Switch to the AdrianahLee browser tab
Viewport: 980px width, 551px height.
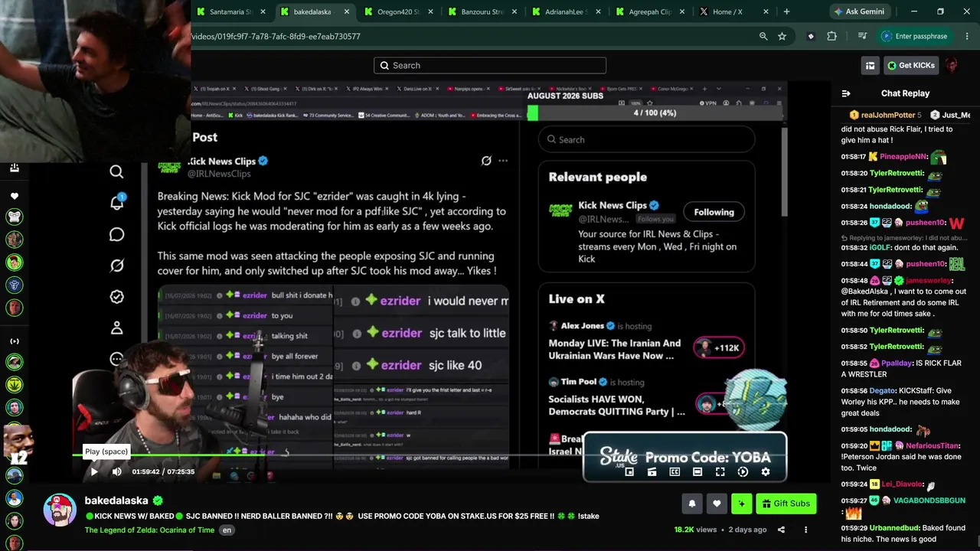567,11
